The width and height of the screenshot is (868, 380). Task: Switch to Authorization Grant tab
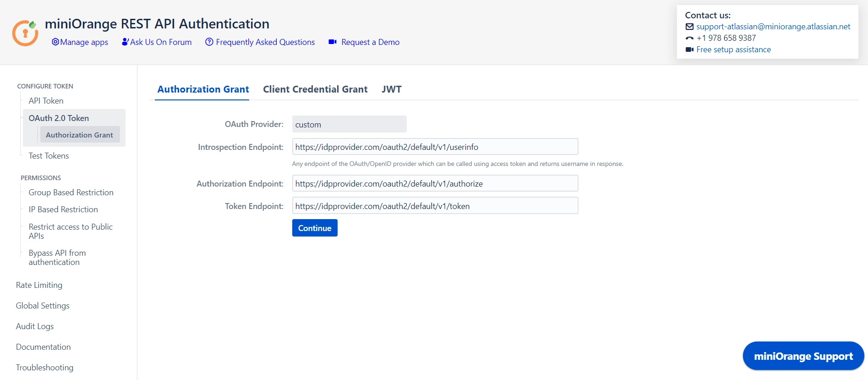tap(203, 89)
